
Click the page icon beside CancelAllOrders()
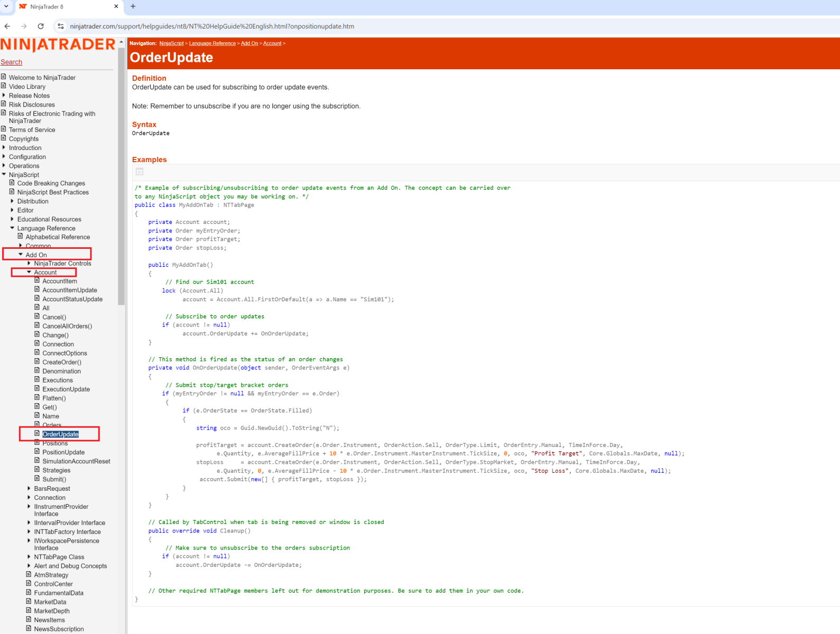[x=38, y=325]
